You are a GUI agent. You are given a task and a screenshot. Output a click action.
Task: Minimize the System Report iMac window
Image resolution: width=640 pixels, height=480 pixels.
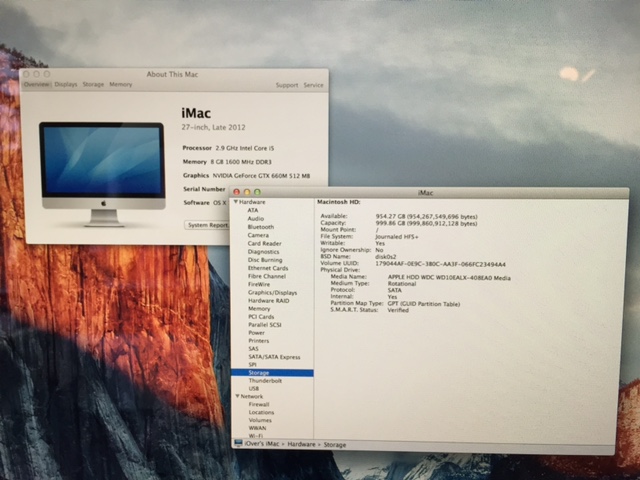[x=247, y=192]
